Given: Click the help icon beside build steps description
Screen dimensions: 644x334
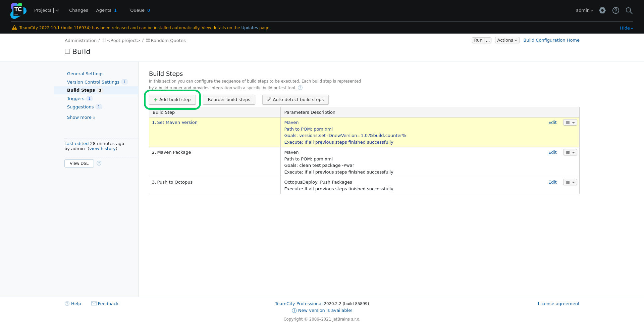Looking at the screenshot, I should pos(300,88).
